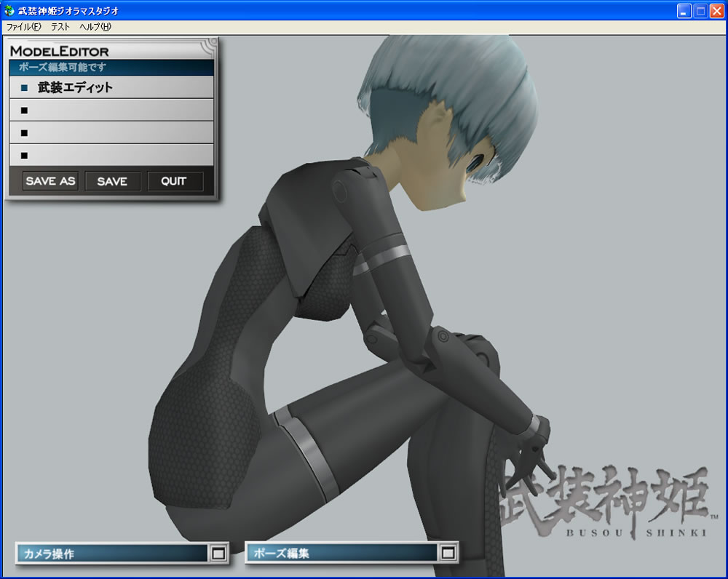Open the テスト menu
Screen dimensions: 728x579
coord(60,27)
